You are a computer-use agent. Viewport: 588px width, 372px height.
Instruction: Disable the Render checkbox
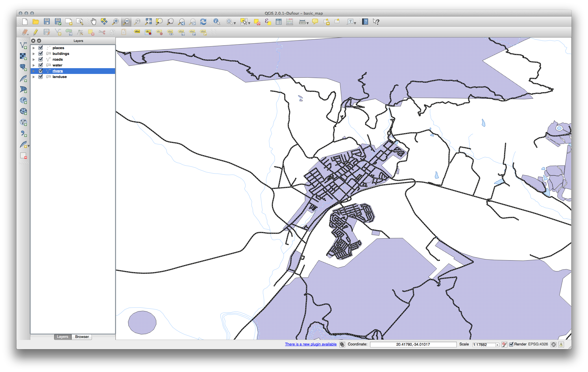pyautogui.click(x=511, y=344)
